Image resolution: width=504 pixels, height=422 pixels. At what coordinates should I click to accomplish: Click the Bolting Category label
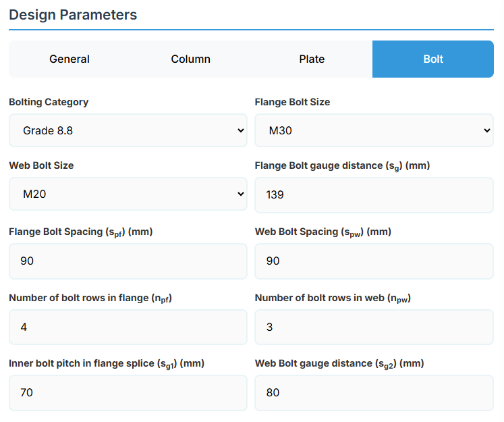point(49,103)
